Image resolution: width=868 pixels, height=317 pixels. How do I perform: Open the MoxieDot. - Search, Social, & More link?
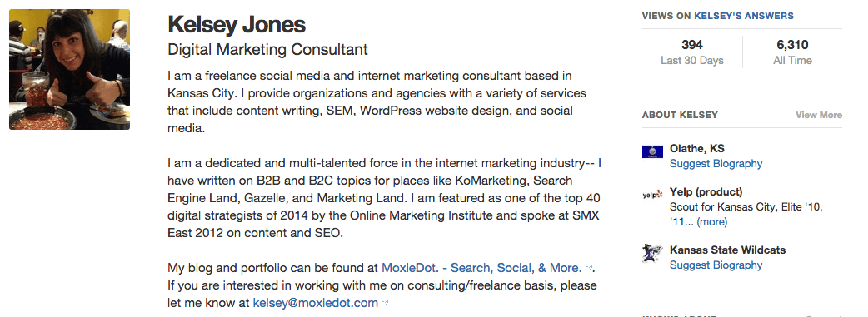pos(481,268)
